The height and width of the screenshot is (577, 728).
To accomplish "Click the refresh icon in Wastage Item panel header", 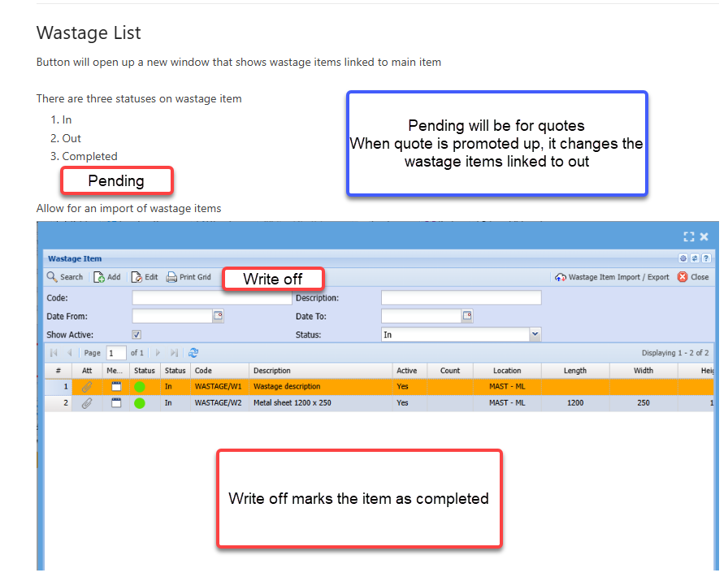I will pos(695,258).
